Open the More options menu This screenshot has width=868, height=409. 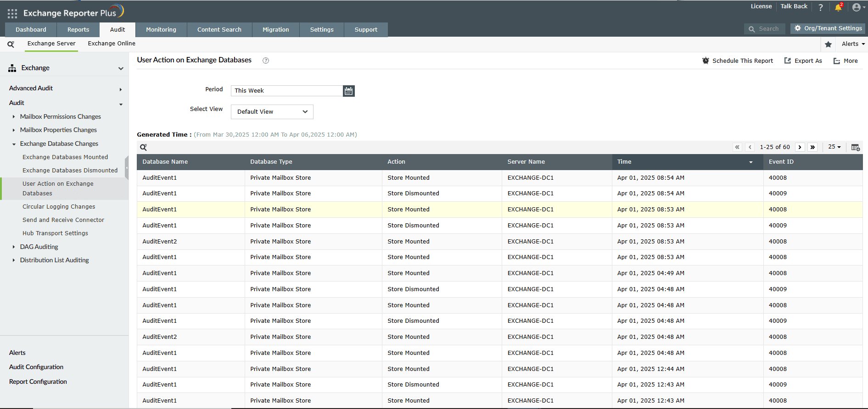tap(846, 61)
